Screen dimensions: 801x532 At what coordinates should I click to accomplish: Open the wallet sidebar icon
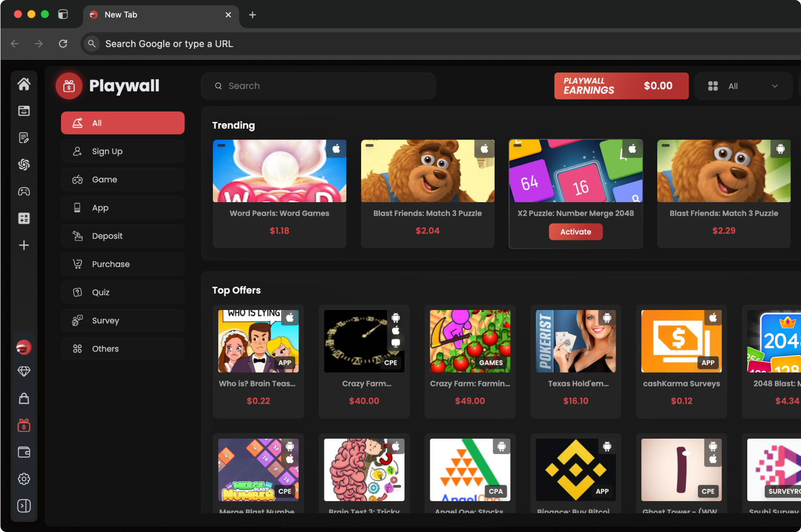24,452
